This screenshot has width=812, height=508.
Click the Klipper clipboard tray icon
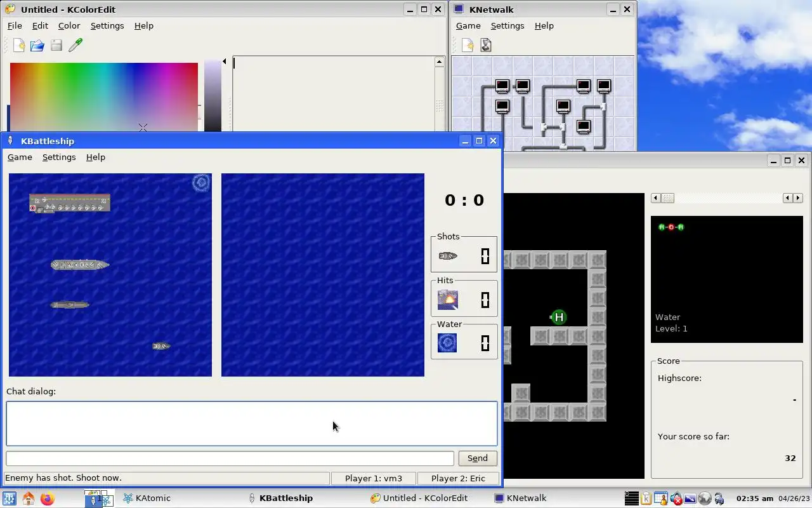pos(646,498)
